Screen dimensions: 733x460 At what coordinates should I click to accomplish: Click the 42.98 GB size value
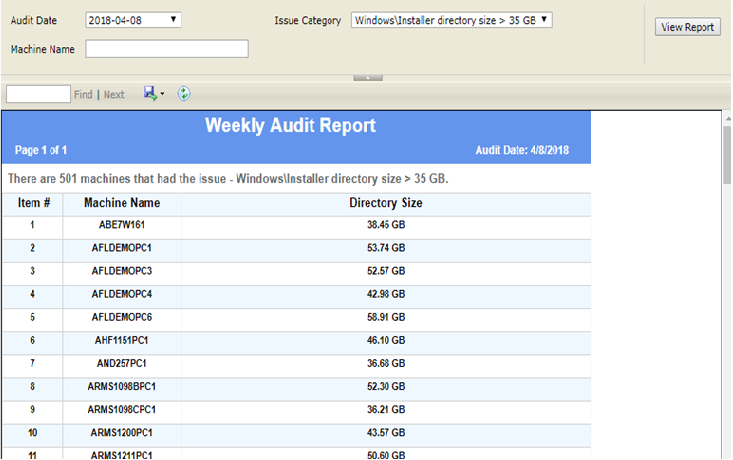pos(386,294)
